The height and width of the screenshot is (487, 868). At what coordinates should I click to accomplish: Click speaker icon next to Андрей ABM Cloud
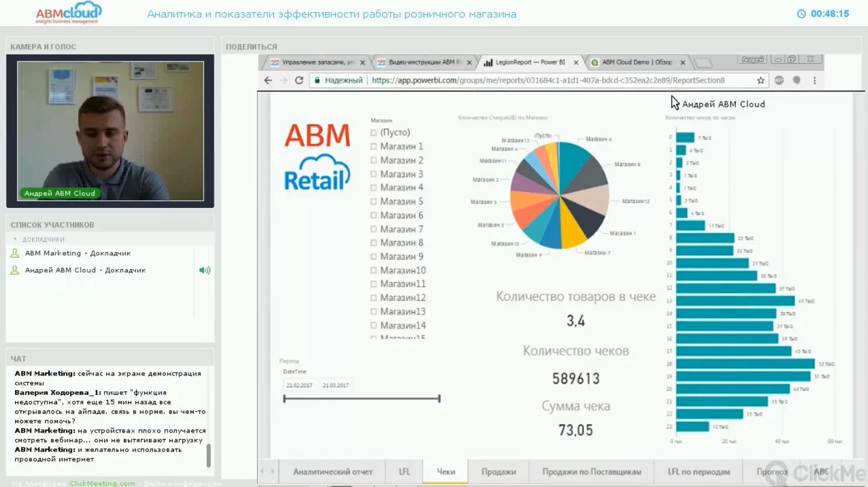[204, 270]
